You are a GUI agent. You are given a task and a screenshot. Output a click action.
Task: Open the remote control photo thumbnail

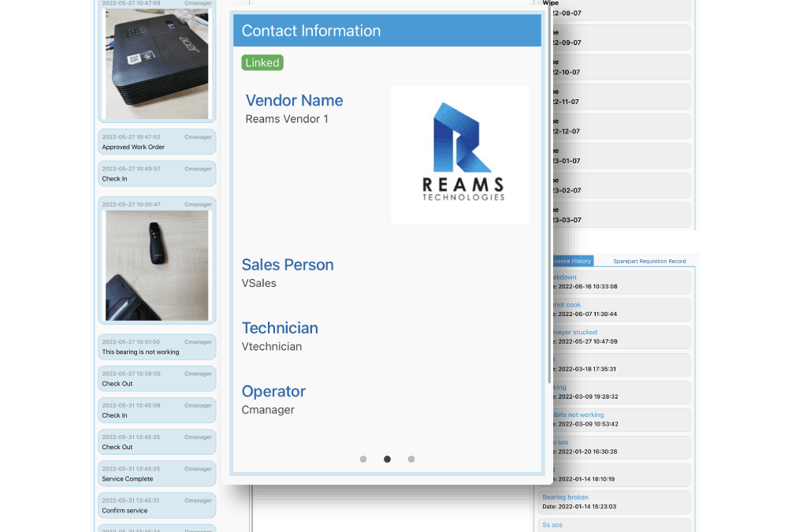(157, 265)
